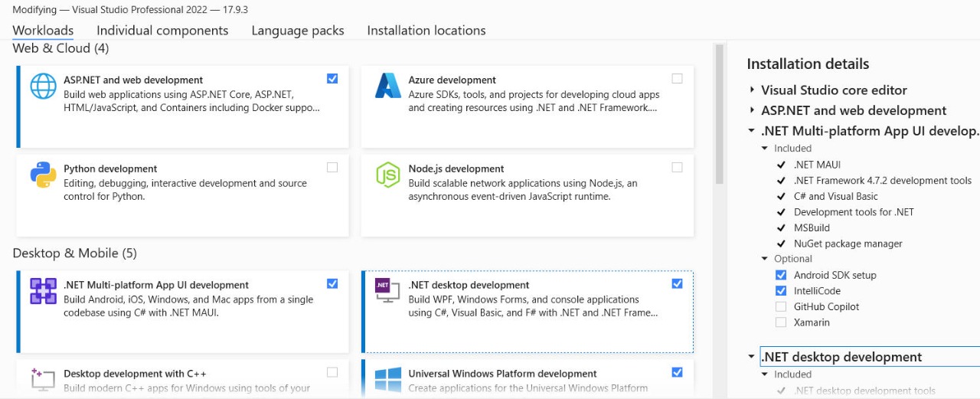Select the C# and Visual Basic item
Viewport: 980px width, 399px height.
click(836, 196)
